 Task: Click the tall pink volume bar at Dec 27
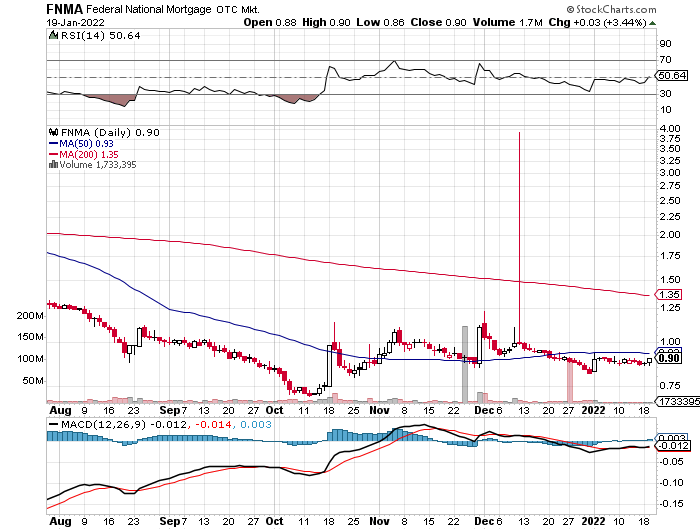click(x=570, y=380)
